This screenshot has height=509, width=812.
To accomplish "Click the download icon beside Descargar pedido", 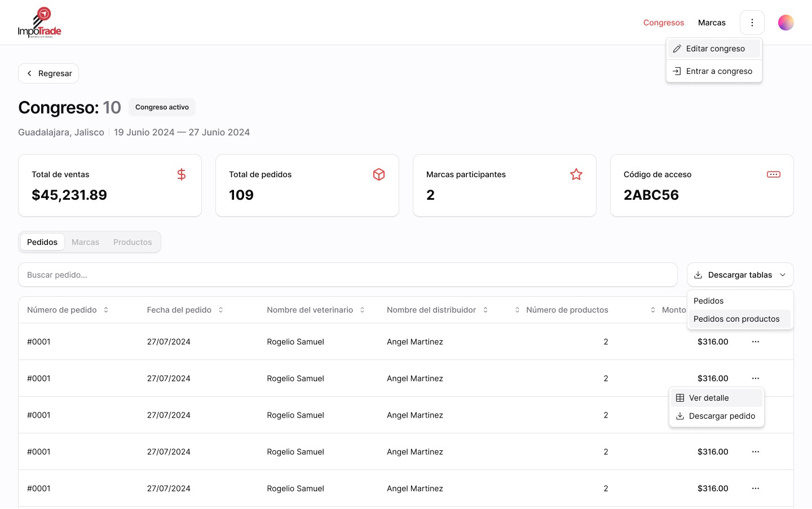I will pos(680,416).
